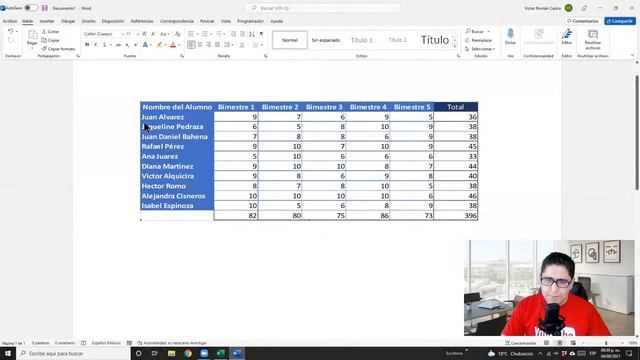Click the Dictar microphone icon
Screen dimensions: 640x360
[510, 34]
